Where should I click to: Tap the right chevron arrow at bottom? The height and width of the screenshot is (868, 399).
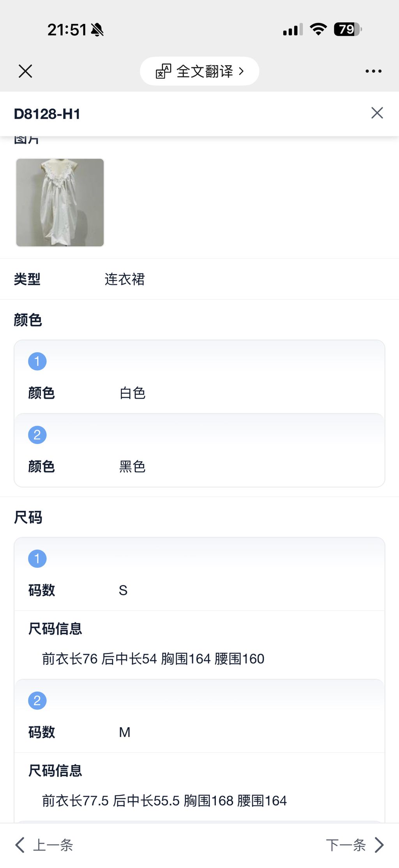point(379,845)
